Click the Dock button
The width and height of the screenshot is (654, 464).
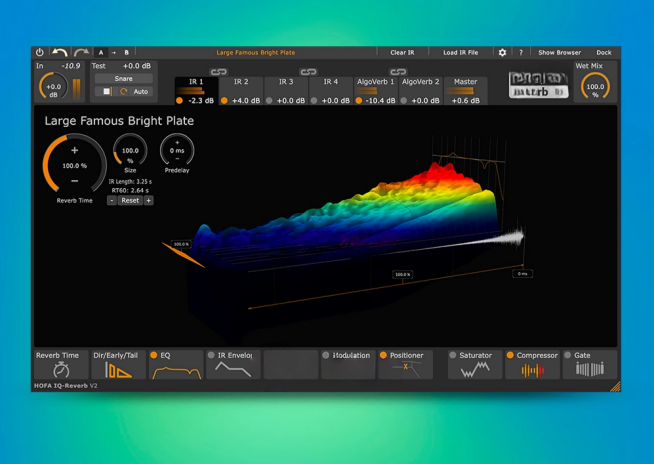coord(604,53)
